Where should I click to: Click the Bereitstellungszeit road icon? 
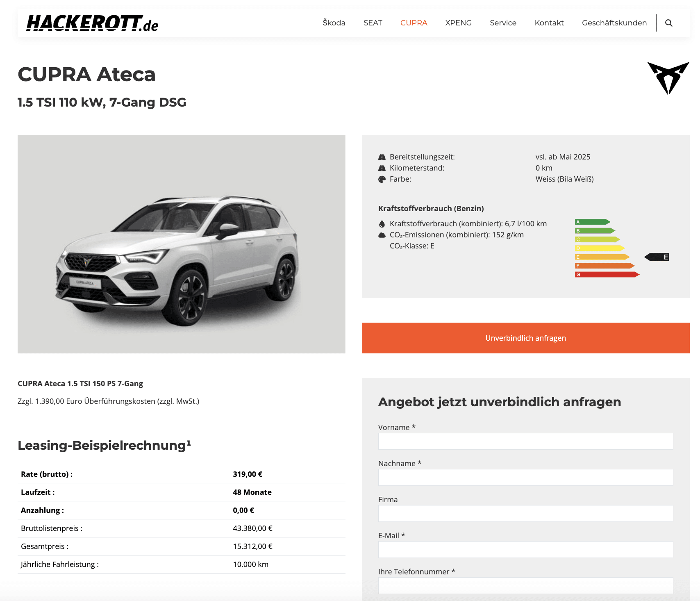click(x=382, y=157)
